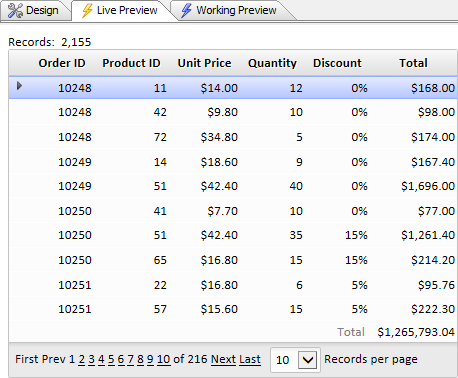Sort by Quantity column header
458x378 pixels.
click(x=272, y=63)
